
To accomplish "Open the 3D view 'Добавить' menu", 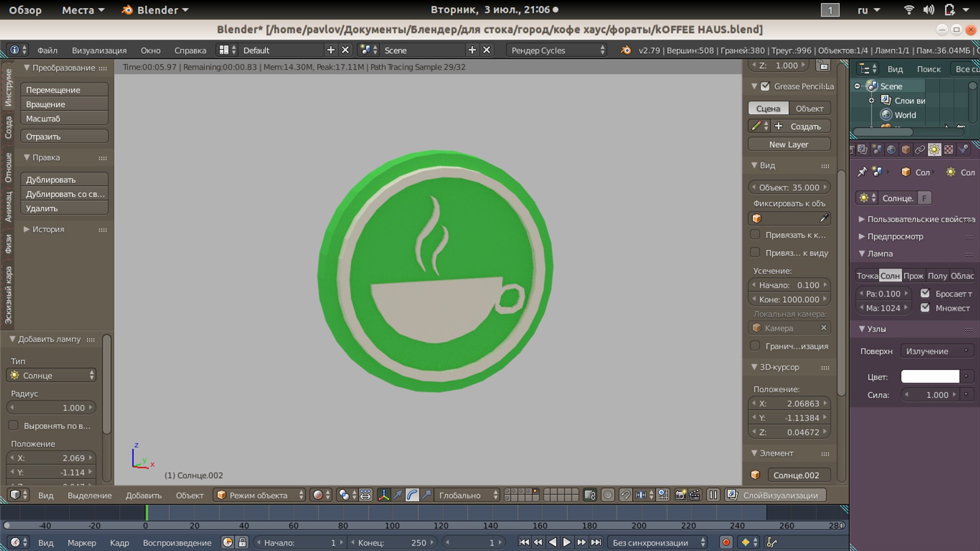I will point(143,495).
